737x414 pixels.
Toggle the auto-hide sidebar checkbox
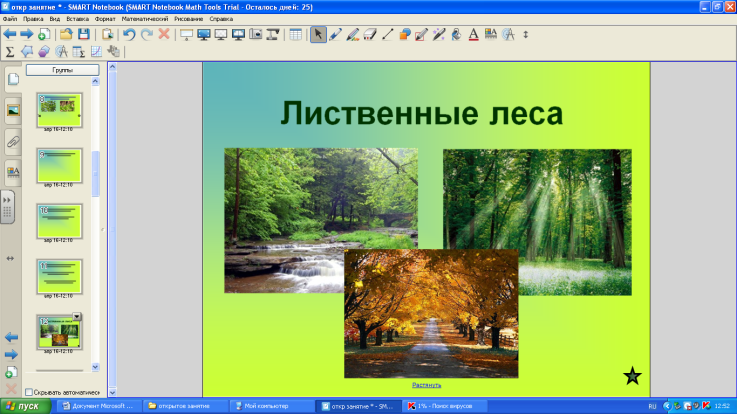tap(29, 392)
